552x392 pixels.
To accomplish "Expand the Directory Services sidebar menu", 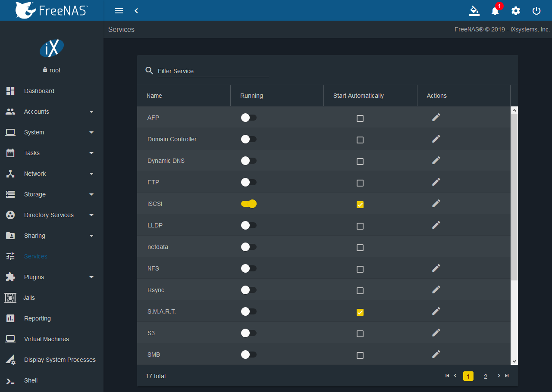I will click(x=52, y=215).
